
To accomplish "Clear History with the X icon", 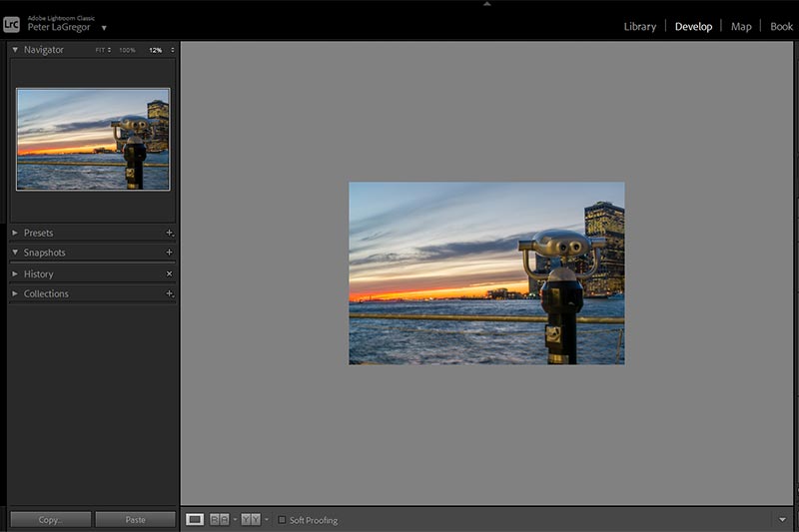I will coord(169,273).
